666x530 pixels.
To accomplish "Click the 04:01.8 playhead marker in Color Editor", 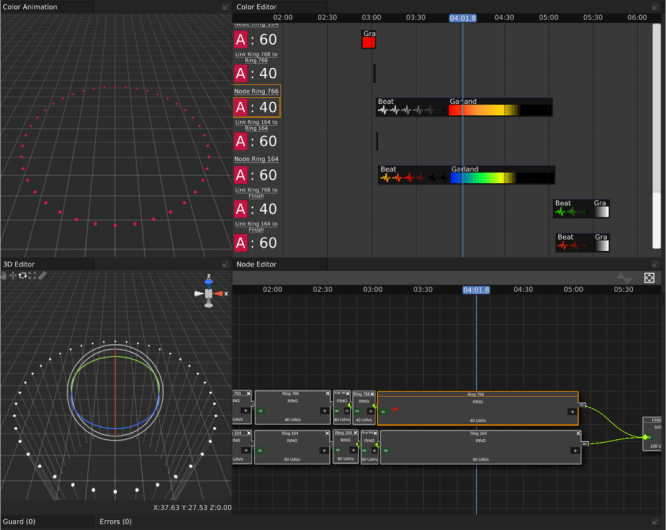I will [x=462, y=18].
